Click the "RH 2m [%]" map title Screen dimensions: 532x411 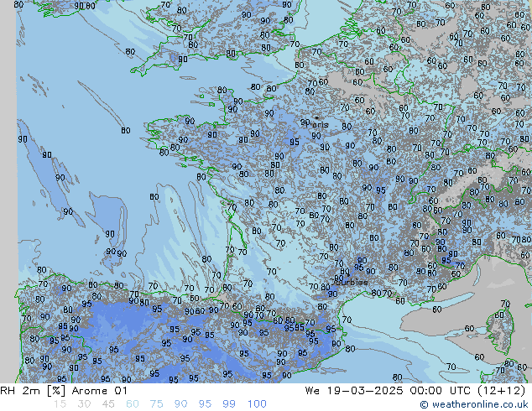coord(33,391)
